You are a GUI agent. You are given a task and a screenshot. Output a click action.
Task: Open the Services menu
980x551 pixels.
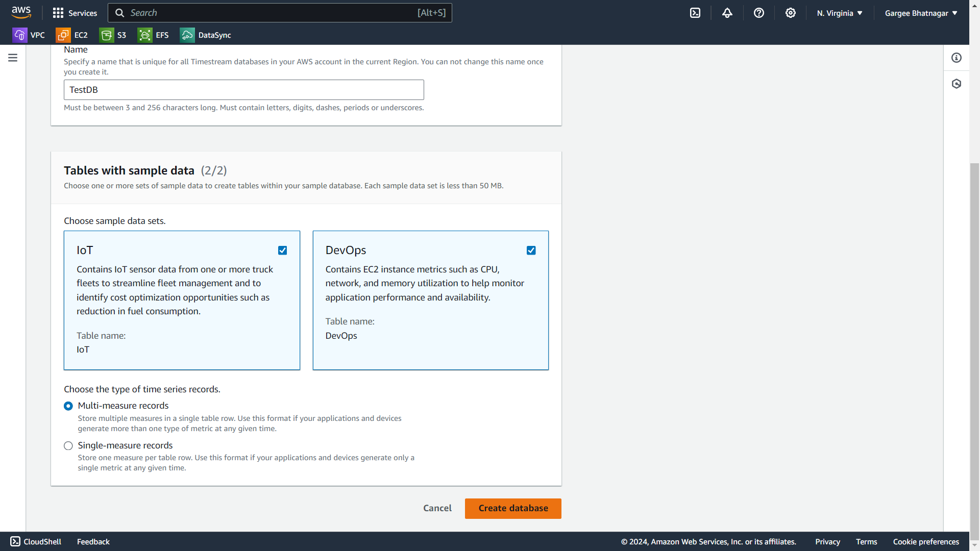click(x=75, y=13)
